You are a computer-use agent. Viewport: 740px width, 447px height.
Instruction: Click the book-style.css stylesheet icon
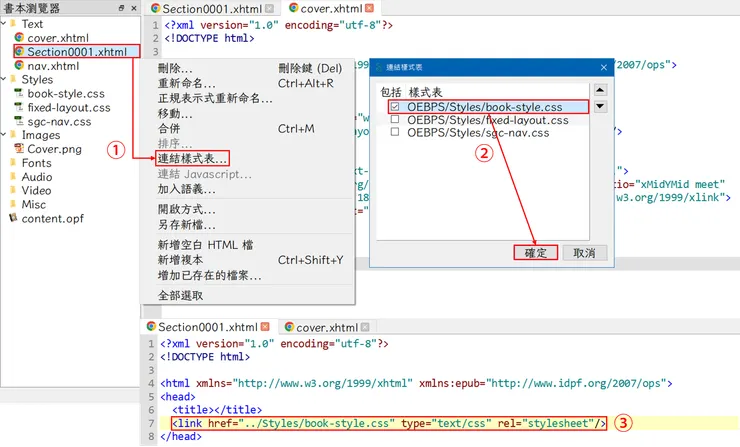[x=19, y=93]
